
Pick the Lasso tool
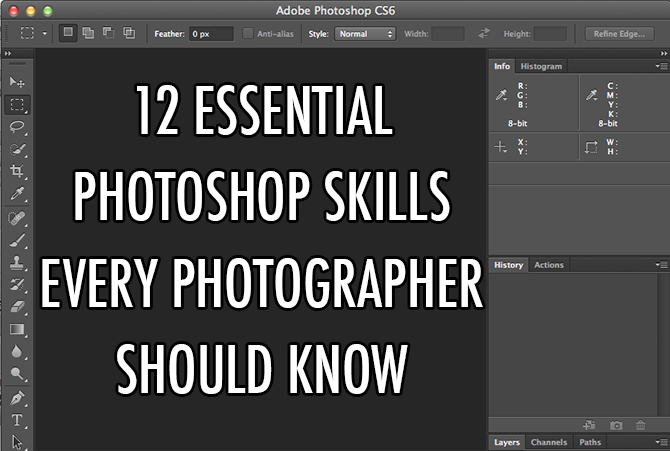pos(17,127)
